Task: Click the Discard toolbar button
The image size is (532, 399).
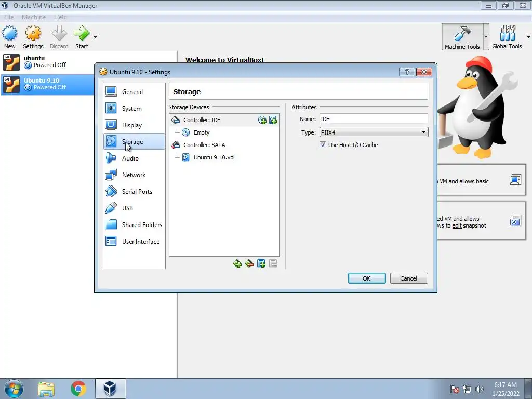Action: point(59,37)
